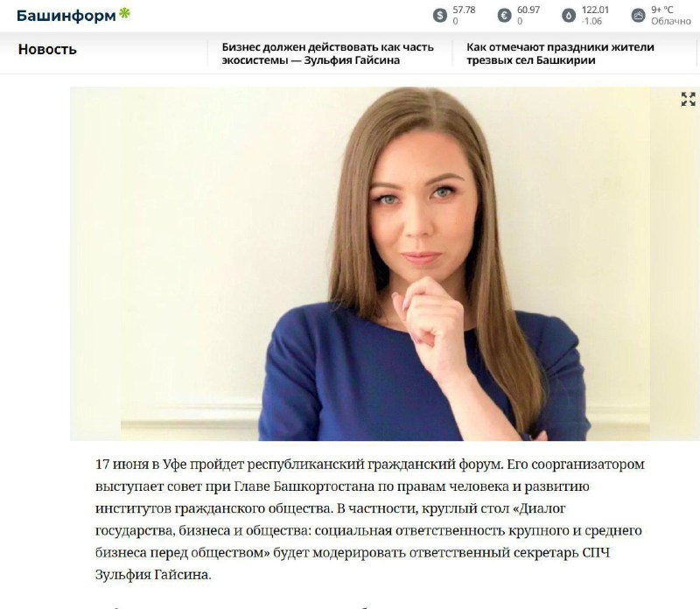Click the euro currency icon

505,16
